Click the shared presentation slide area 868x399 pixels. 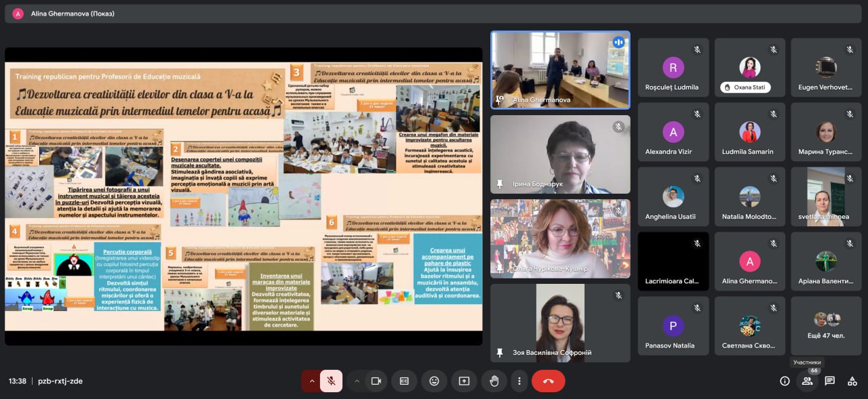pyautogui.click(x=243, y=196)
